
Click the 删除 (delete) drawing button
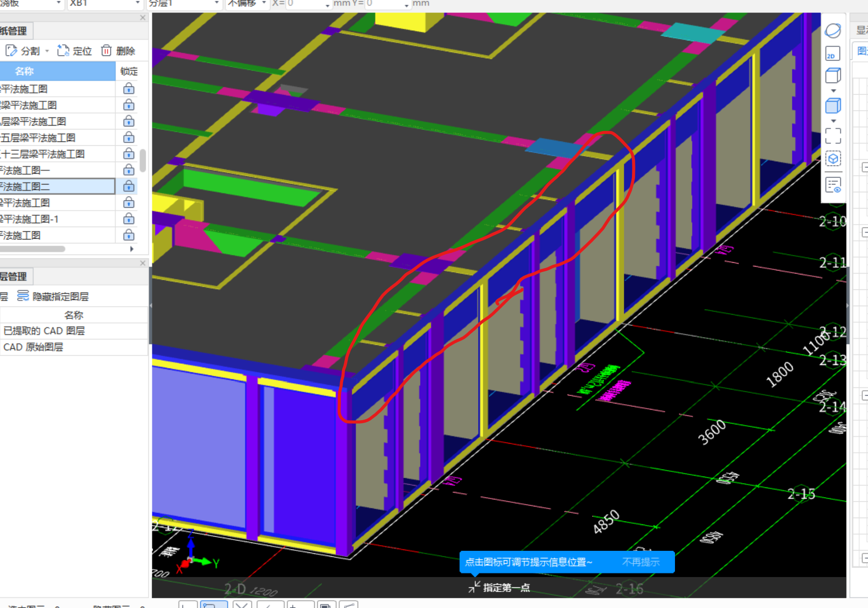[x=118, y=51]
